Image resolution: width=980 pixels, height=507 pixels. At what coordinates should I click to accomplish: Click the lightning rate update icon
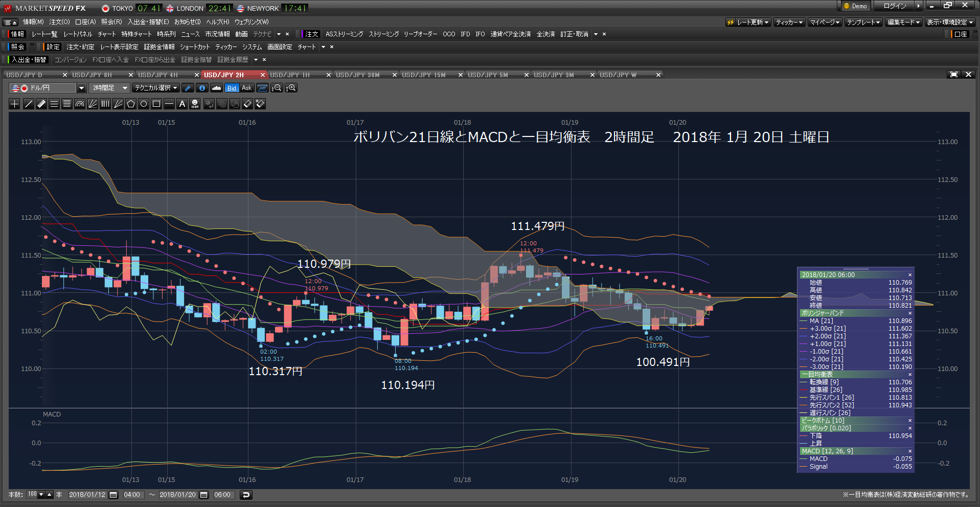[731, 22]
